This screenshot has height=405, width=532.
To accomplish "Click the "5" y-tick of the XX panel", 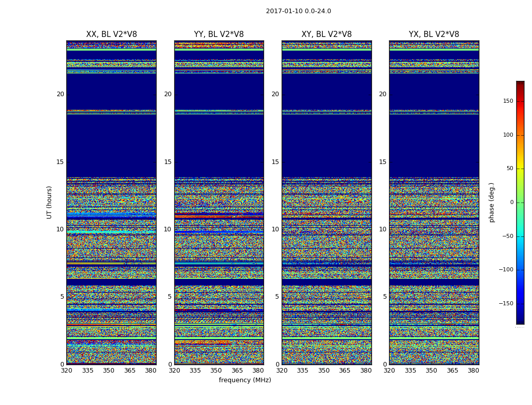I will [x=62, y=297].
